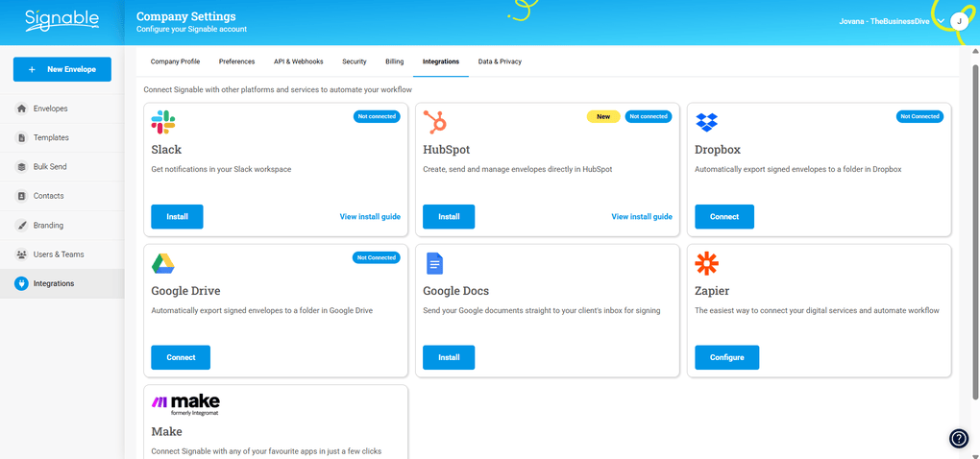980x459 pixels.
Task: Click the Bulk Send stack icon
Action: click(21, 167)
